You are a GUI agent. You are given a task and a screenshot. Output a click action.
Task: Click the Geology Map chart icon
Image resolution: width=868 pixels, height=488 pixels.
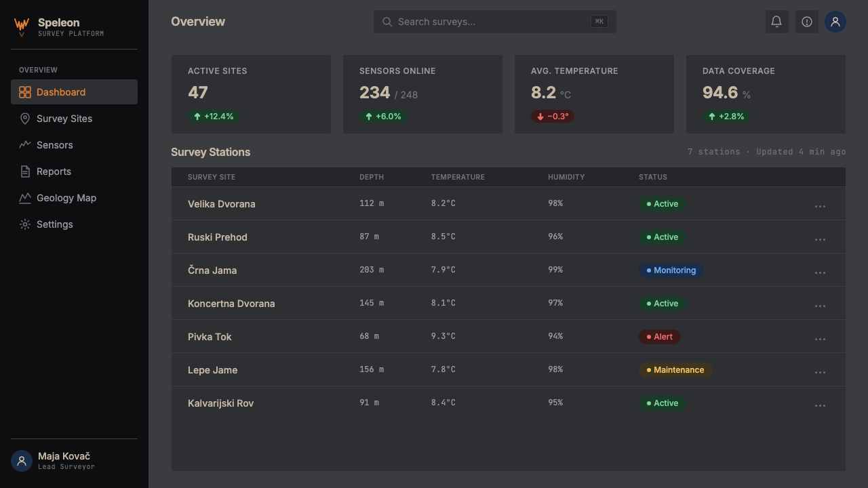pyautogui.click(x=25, y=198)
